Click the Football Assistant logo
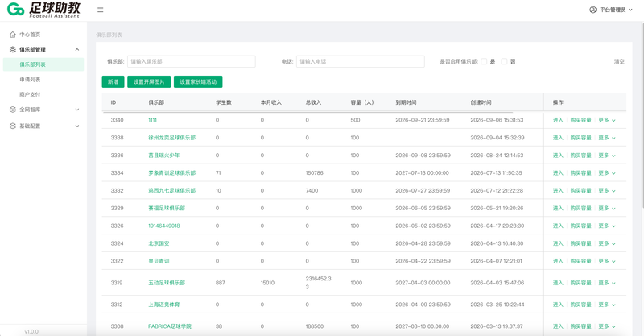The height and width of the screenshot is (336, 644). point(44,10)
